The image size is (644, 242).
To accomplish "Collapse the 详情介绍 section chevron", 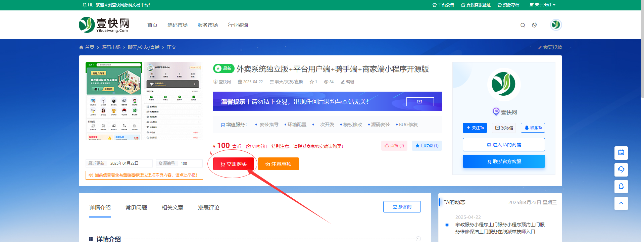I will click(x=418, y=239).
